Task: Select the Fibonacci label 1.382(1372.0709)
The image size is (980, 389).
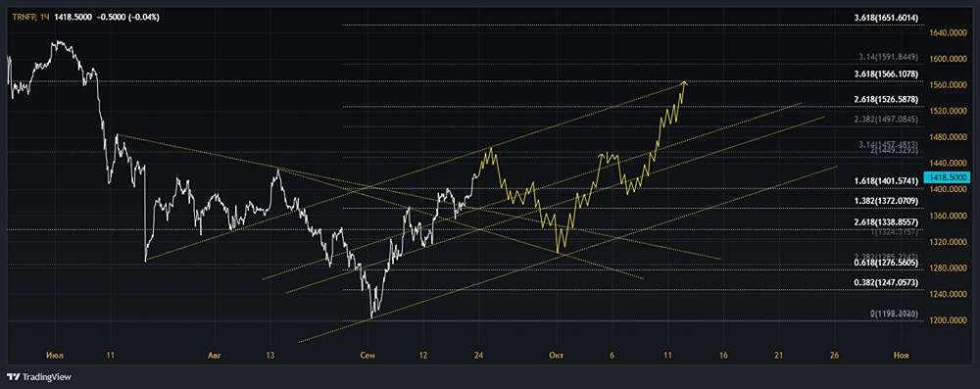Action: (x=886, y=201)
